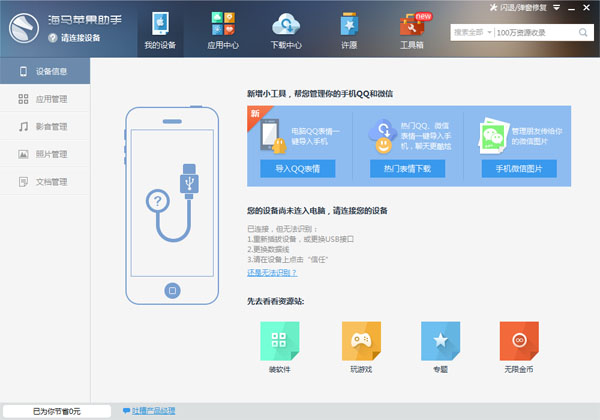
Task: Select 应用管理 in sidebar
Action: (x=44, y=99)
